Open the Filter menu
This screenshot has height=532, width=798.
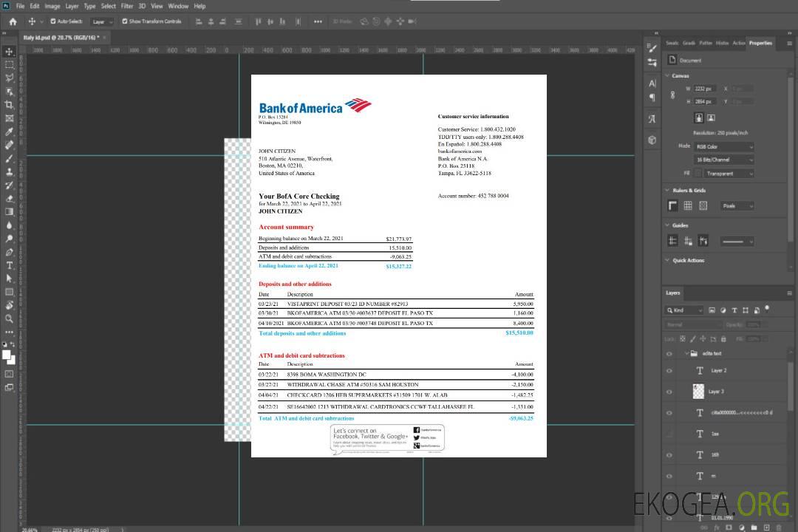[127, 6]
